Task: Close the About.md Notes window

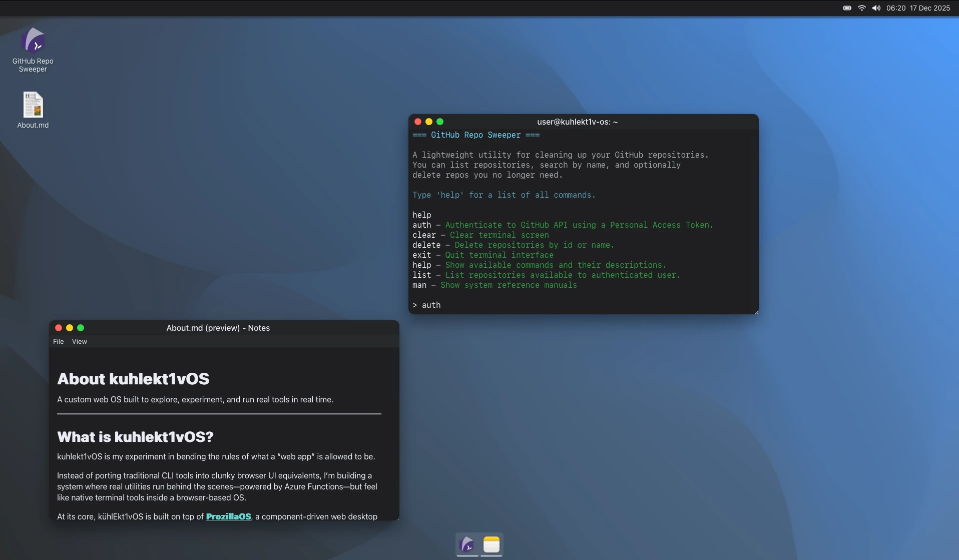Action: pos(59,328)
